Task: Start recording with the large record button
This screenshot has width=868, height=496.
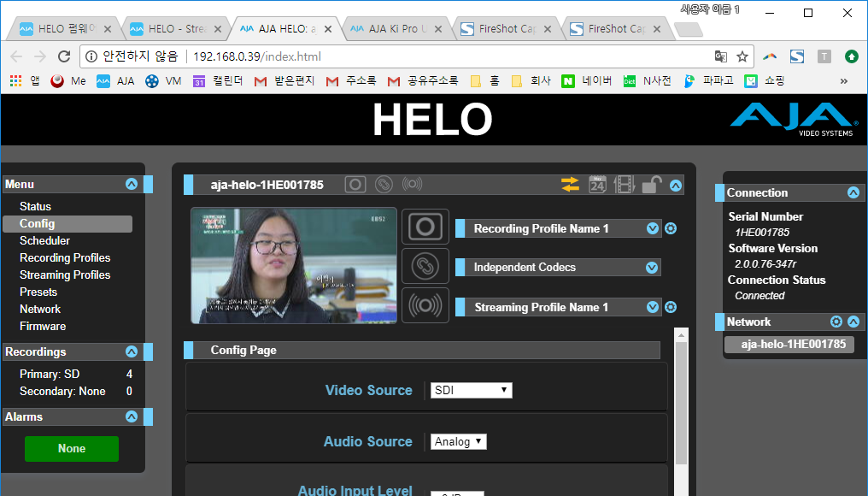Action: click(x=425, y=227)
